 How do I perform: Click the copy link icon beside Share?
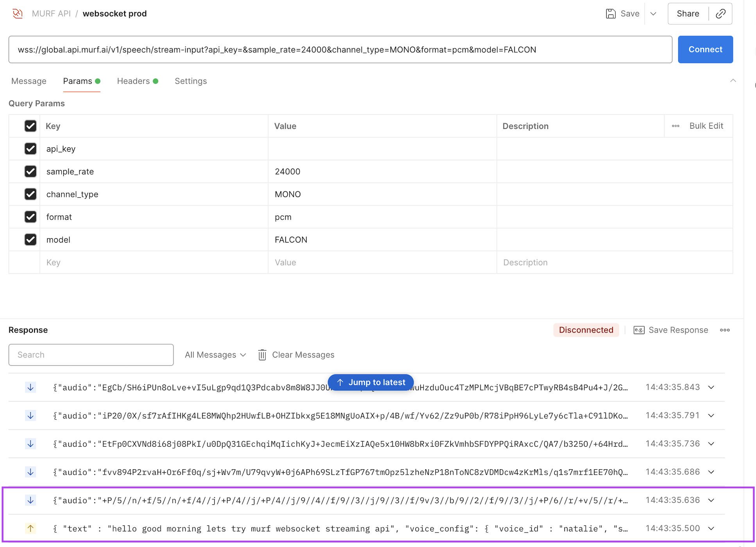pyautogui.click(x=721, y=13)
